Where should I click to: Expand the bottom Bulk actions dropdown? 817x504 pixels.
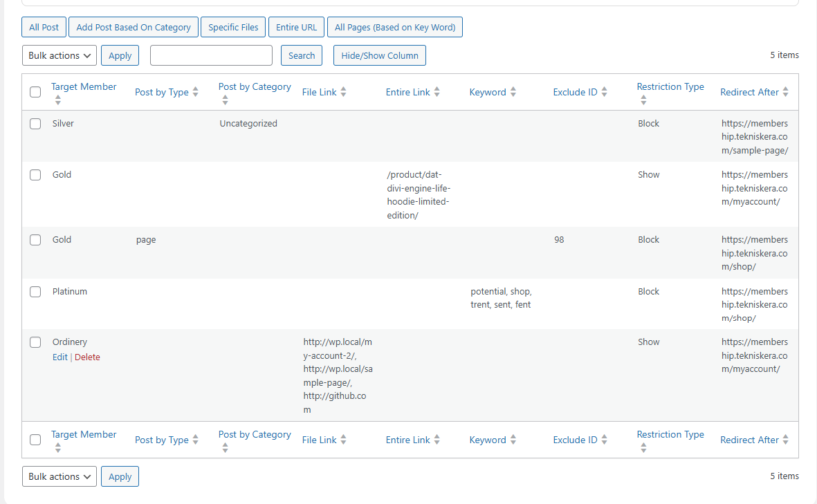(x=59, y=476)
